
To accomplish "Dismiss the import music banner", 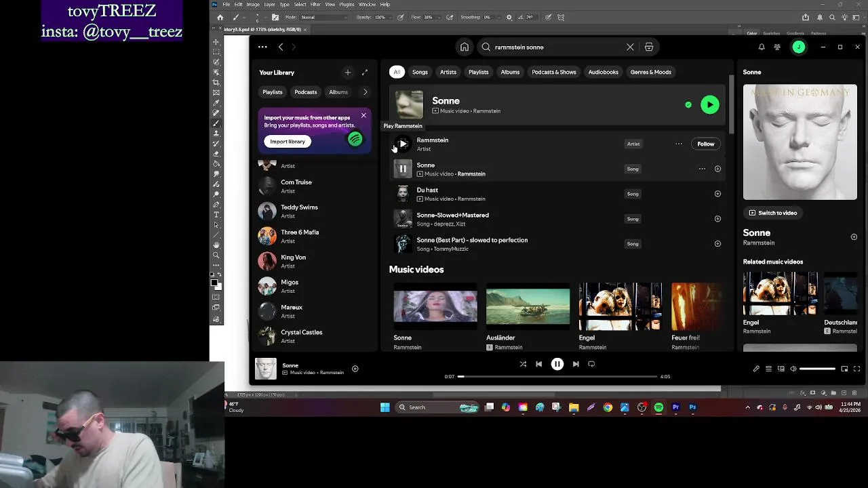I will coord(363,115).
